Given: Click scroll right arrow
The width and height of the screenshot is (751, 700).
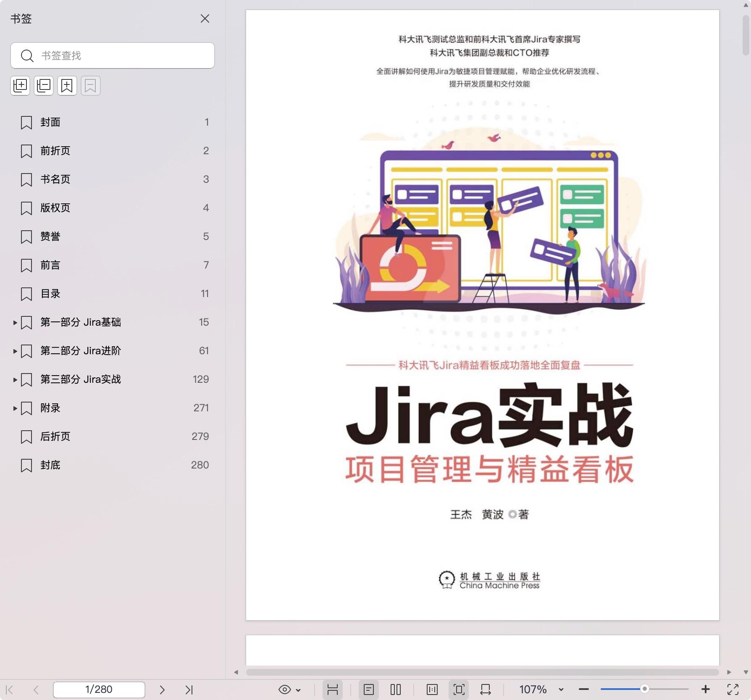Looking at the screenshot, I should pyautogui.click(x=729, y=672).
